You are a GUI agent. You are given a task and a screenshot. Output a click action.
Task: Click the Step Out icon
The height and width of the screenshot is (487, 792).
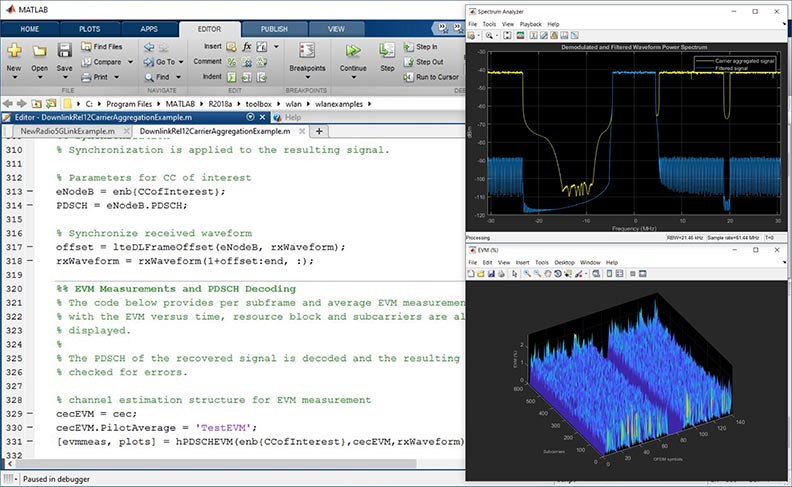408,61
